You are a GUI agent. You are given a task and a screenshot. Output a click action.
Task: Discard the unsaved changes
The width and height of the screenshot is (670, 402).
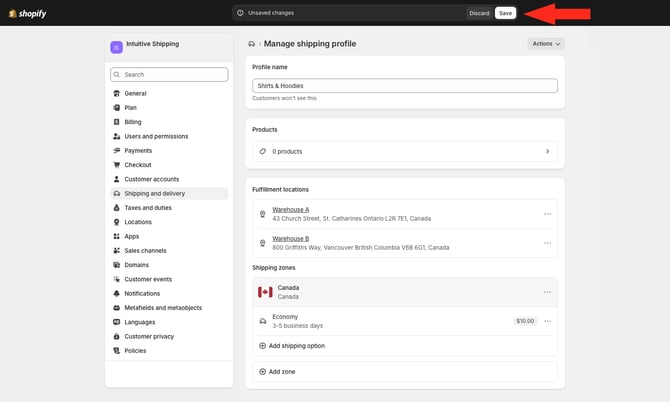(479, 13)
